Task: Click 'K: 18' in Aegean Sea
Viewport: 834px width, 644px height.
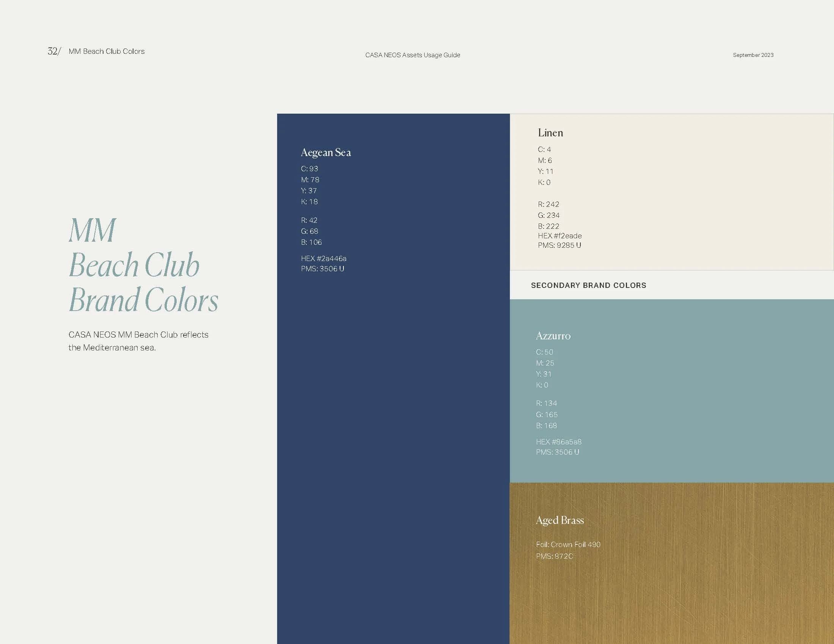Action: pyautogui.click(x=309, y=202)
